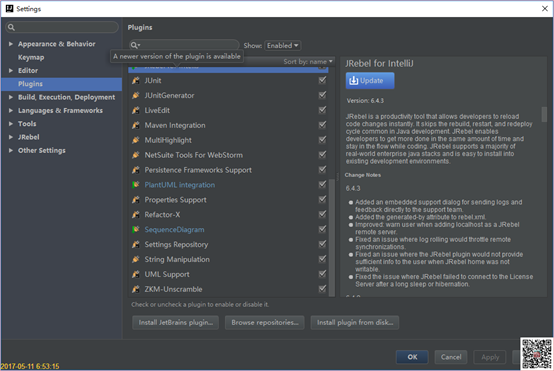This screenshot has width=554, height=371.
Task: Select the UML Support plugin row
Action: pyautogui.click(x=228, y=274)
